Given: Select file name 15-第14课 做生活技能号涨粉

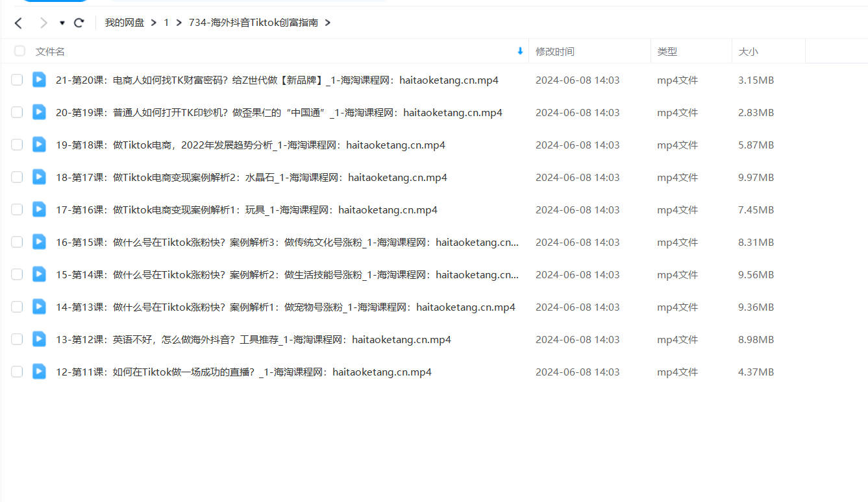Looking at the screenshot, I should (288, 275).
